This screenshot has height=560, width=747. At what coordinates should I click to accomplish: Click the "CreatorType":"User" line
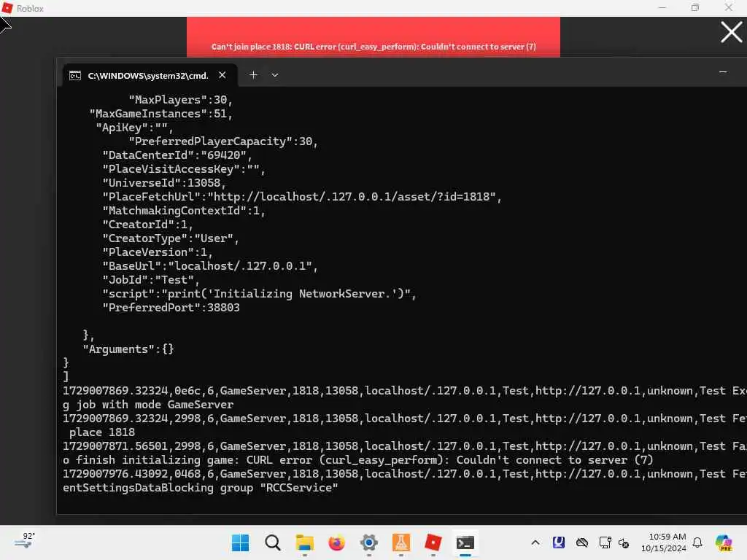171,238
